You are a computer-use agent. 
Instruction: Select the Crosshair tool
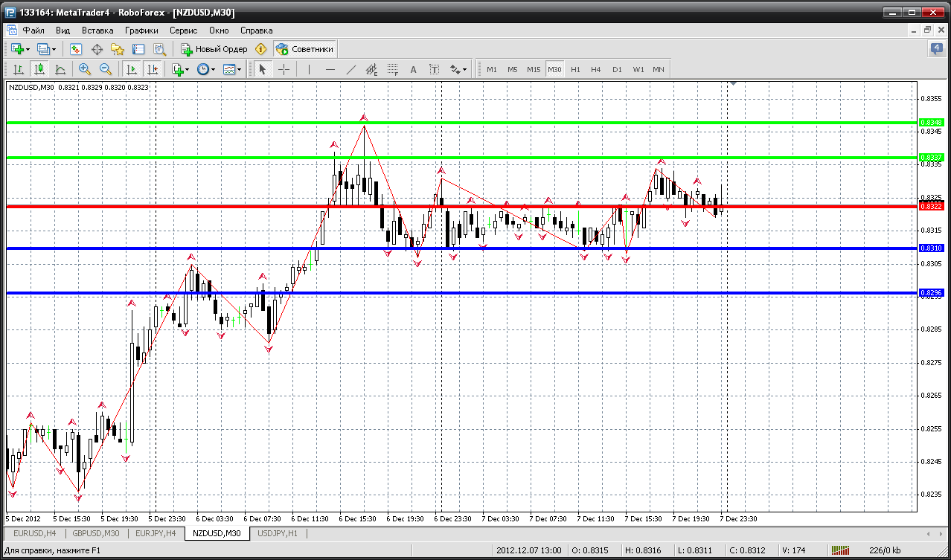pyautogui.click(x=284, y=69)
